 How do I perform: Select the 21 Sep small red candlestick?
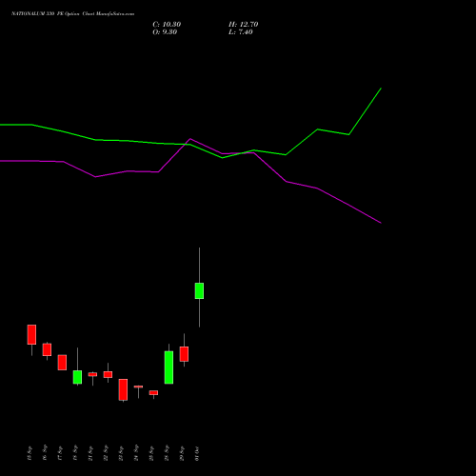click(x=92, y=374)
